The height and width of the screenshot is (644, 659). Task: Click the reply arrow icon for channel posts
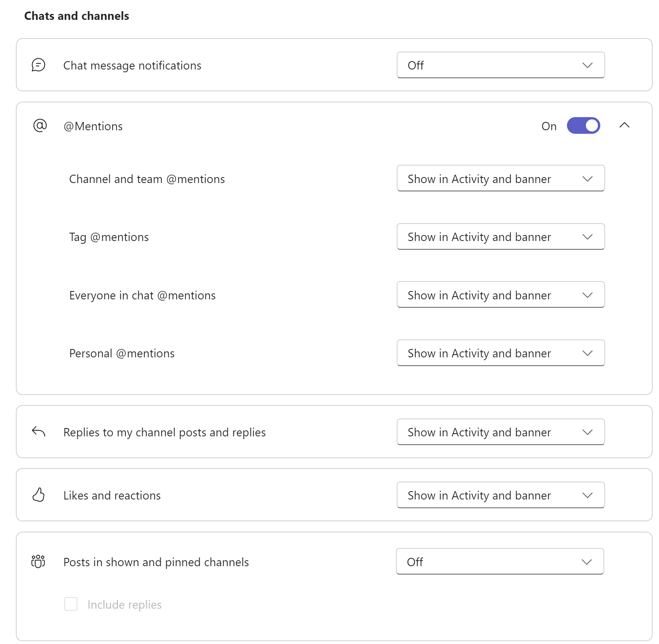(x=38, y=432)
